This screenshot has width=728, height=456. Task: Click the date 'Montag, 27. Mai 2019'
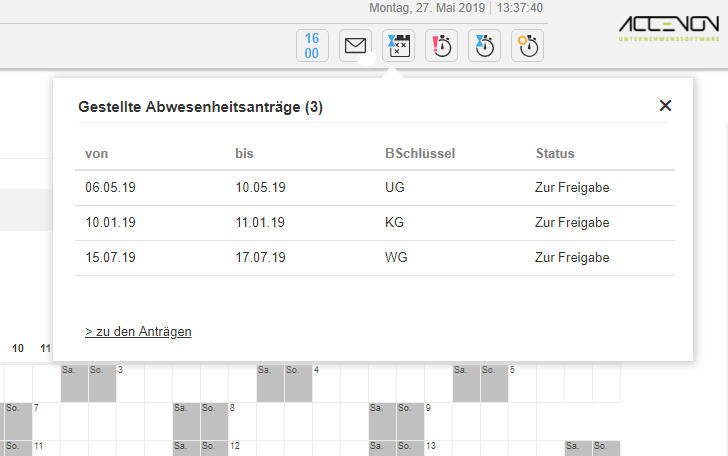(428, 8)
